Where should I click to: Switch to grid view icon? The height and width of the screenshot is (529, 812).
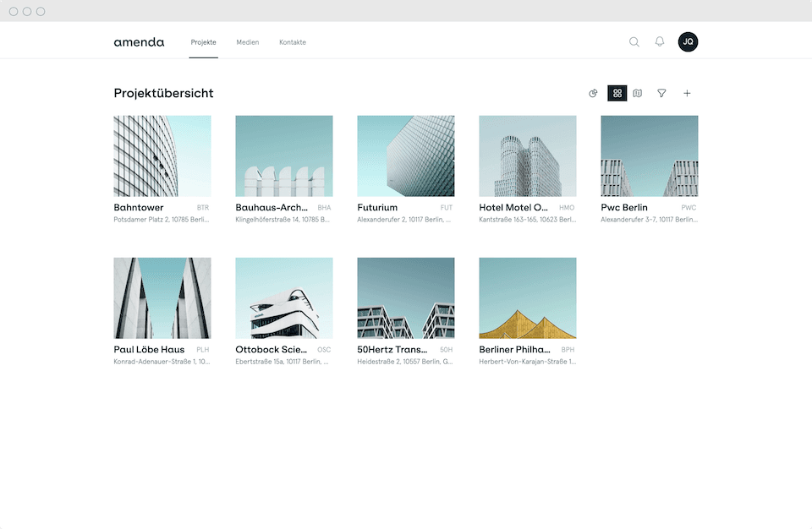[617, 93]
